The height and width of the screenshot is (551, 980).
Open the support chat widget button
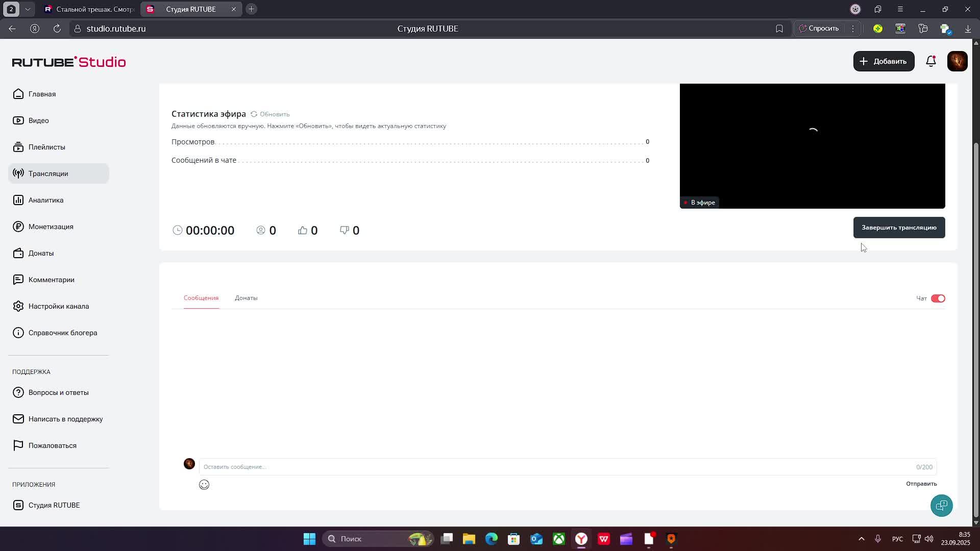pyautogui.click(x=941, y=506)
